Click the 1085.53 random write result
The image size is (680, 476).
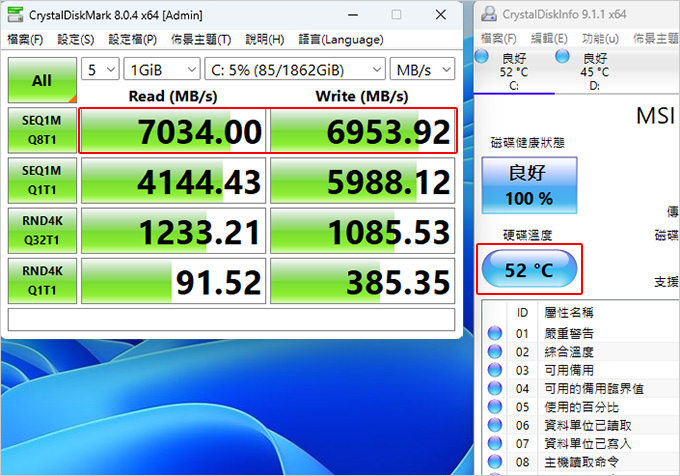tap(363, 231)
